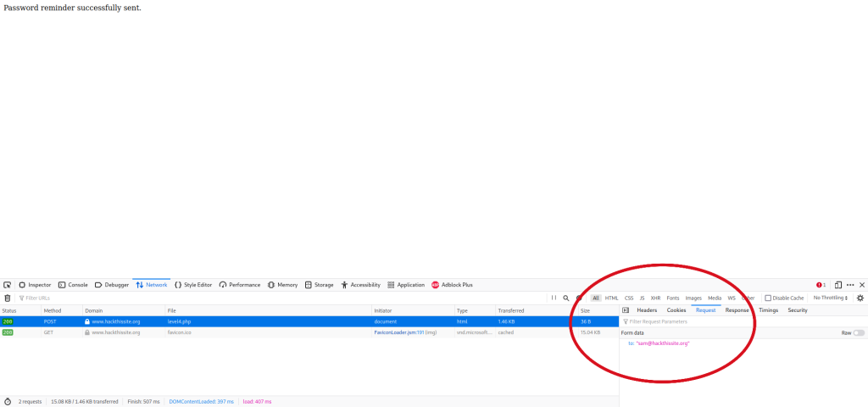Select the XHR request filter
This screenshot has width=868, height=407.
pos(655,298)
